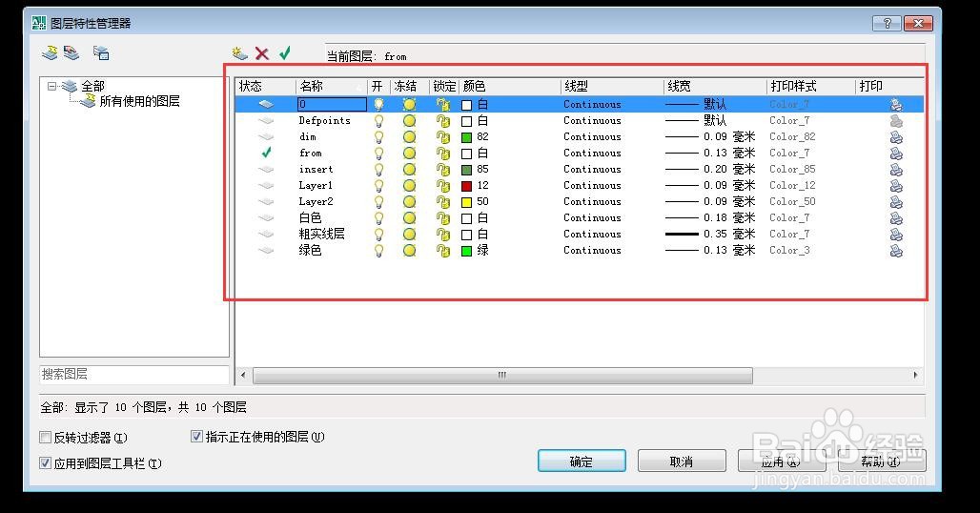Toggle the lock icon for layer 绿色
The width and height of the screenshot is (980, 513).
(443, 251)
